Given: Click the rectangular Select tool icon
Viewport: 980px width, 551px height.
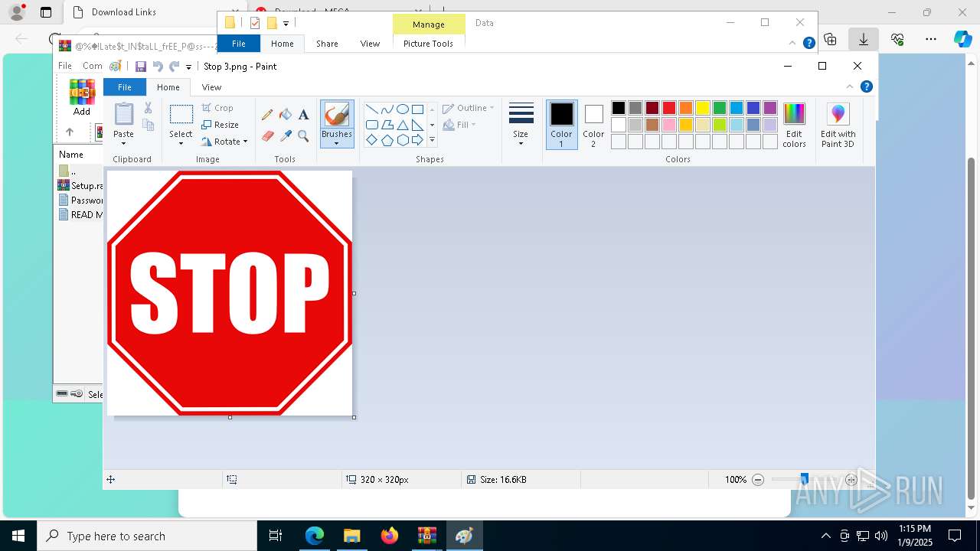Looking at the screenshot, I should click(181, 115).
